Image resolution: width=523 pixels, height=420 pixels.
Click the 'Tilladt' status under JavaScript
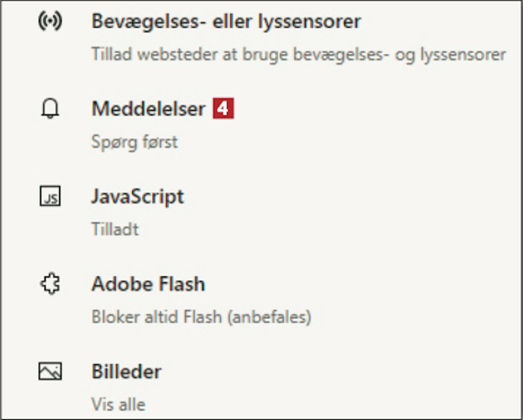[x=115, y=229]
